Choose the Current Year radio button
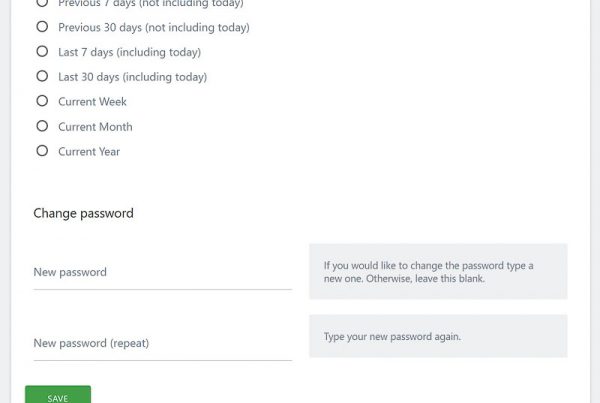Image resolution: width=600 pixels, height=403 pixels. pos(42,151)
